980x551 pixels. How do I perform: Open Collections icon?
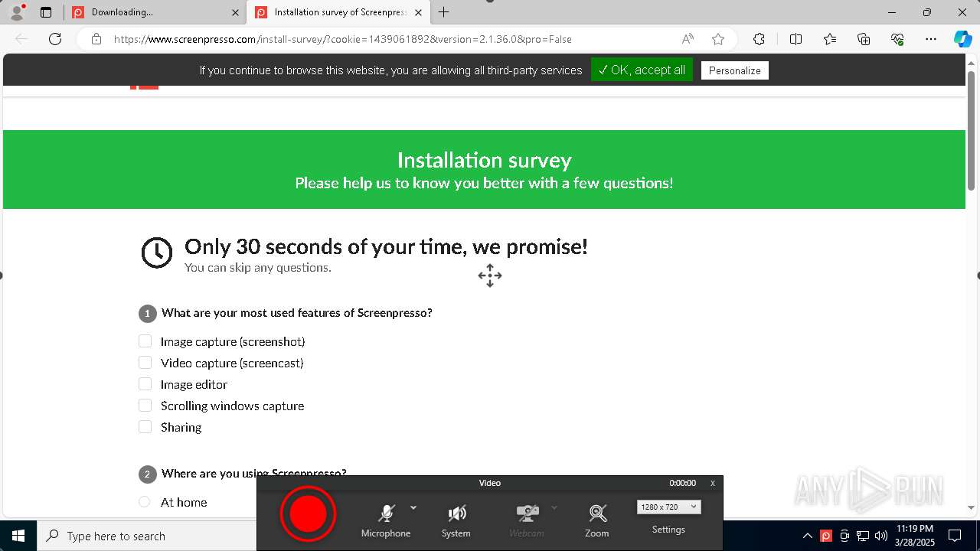(x=864, y=39)
